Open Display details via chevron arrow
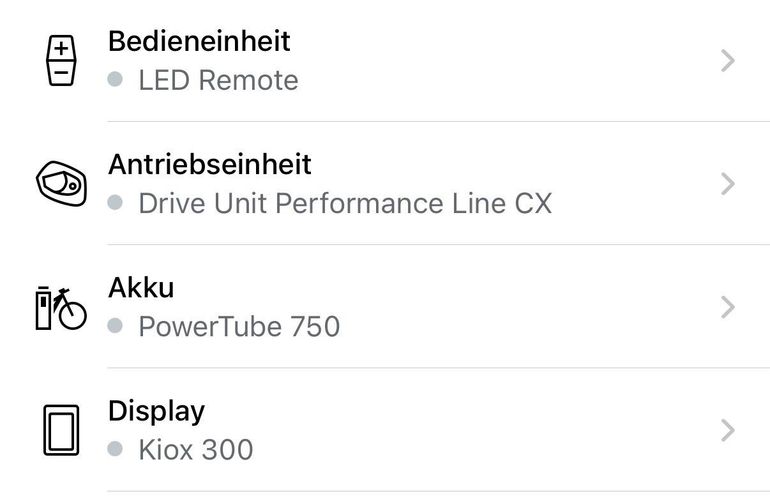The image size is (770, 497). coord(728,430)
